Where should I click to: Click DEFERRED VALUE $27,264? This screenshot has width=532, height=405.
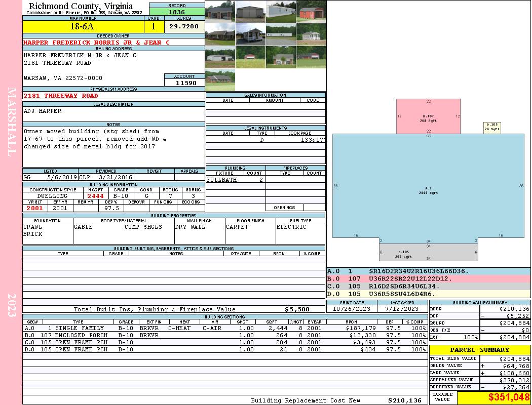pyautogui.click(x=516, y=387)
